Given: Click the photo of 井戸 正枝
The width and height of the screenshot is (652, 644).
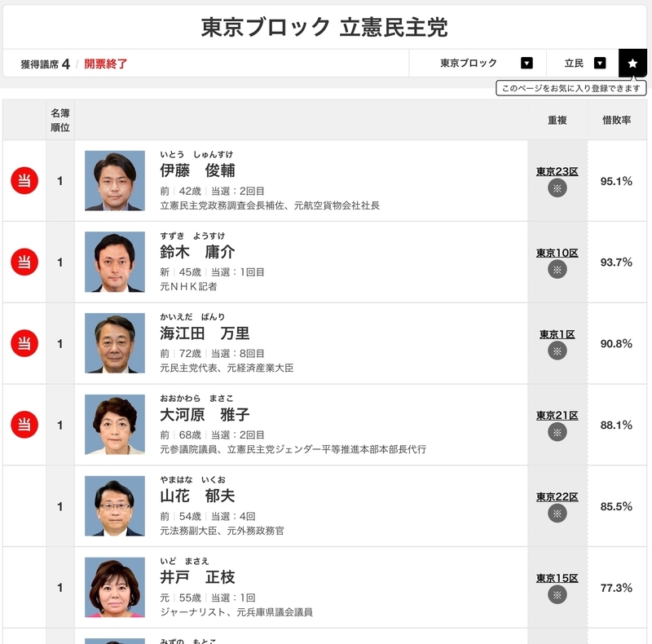Looking at the screenshot, I should [x=115, y=587].
